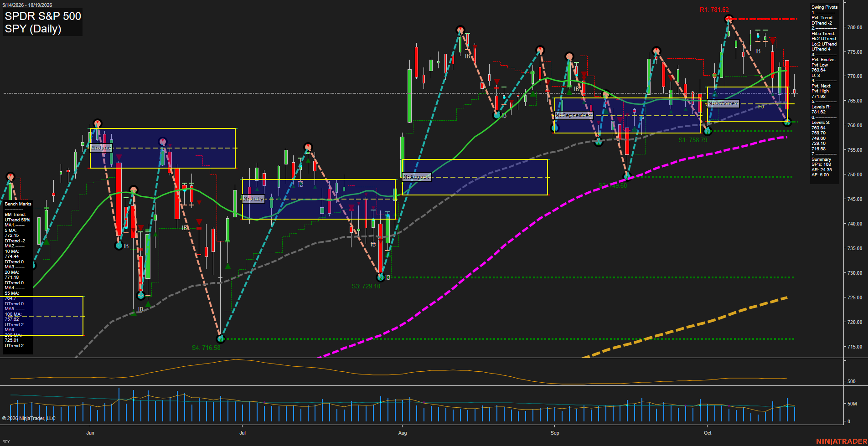The height and width of the screenshot is (446, 868).
Task: Click the 715.00 price axis label
Action: click(x=855, y=347)
